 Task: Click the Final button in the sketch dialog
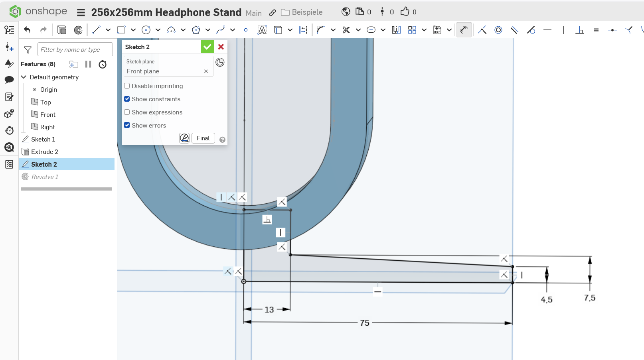203,138
